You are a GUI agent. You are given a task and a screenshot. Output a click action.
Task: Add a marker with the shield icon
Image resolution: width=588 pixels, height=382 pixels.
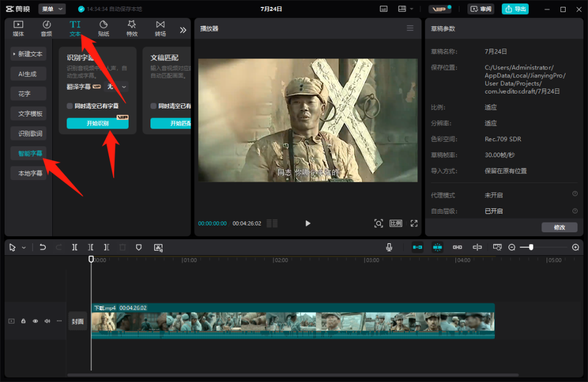139,247
